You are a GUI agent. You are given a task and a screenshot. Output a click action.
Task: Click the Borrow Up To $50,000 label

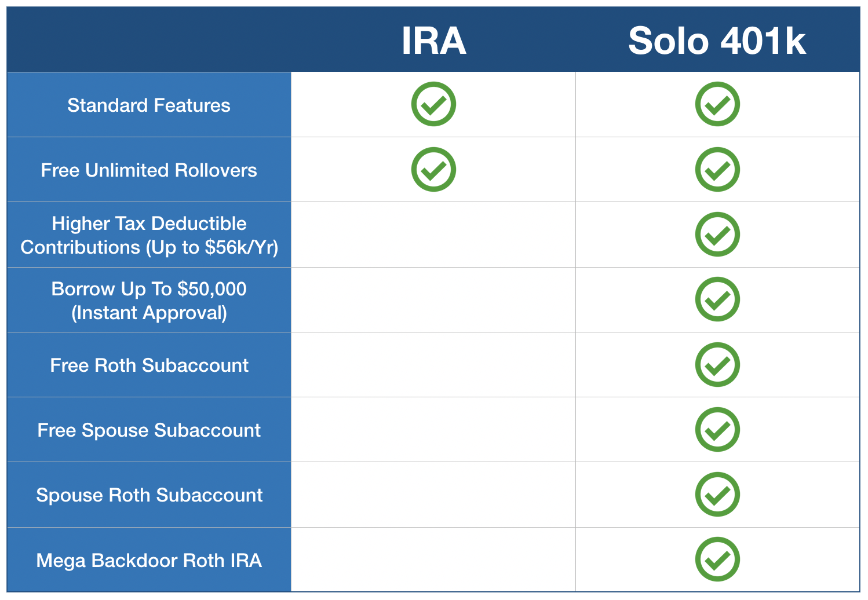click(x=149, y=300)
